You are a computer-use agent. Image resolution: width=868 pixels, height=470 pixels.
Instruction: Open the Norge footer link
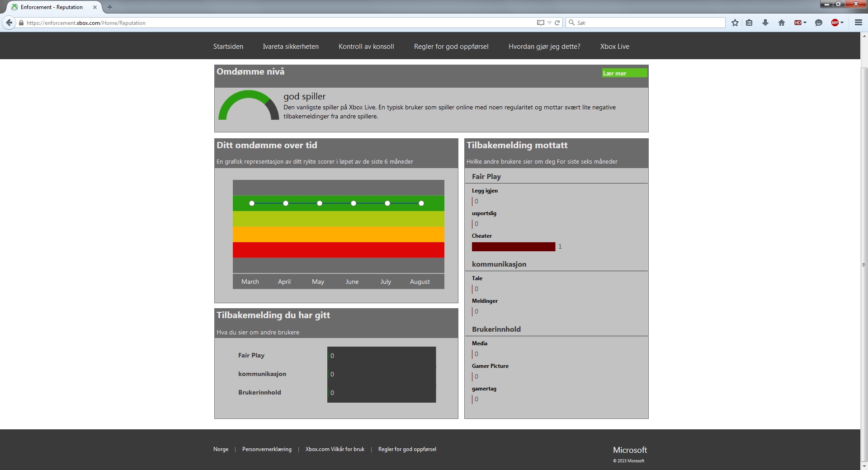pos(221,449)
